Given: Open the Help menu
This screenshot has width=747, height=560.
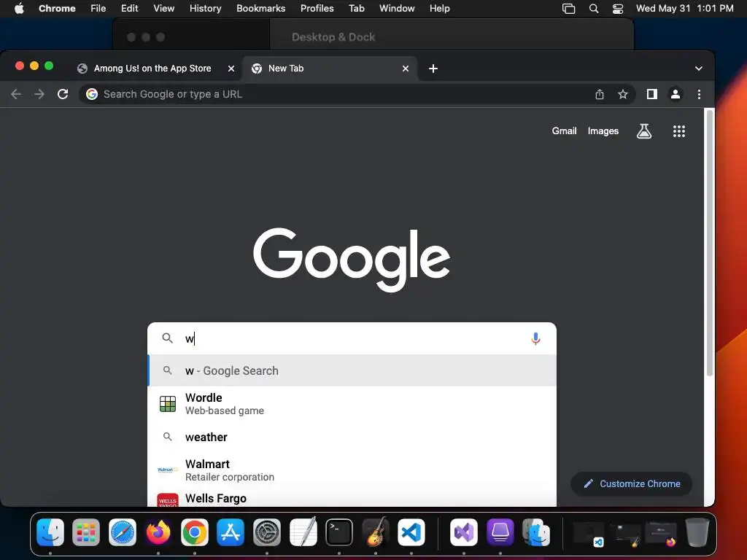Looking at the screenshot, I should pyautogui.click(x=439, y=9).
